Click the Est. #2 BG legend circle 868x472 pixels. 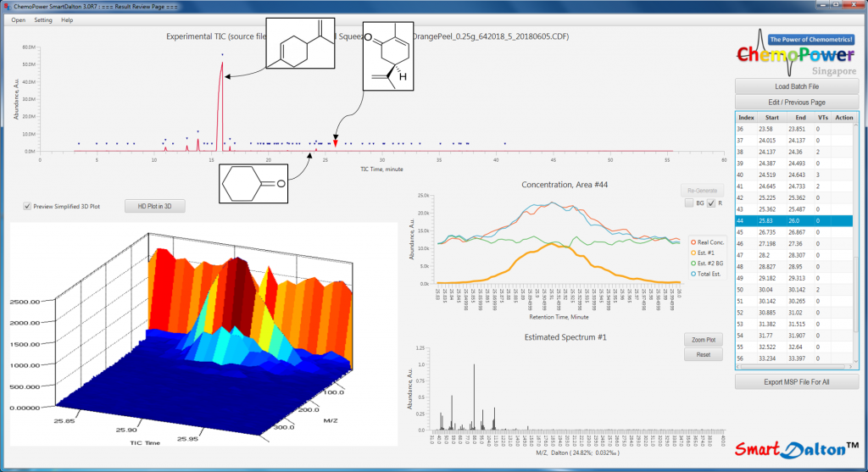(693, 262)
